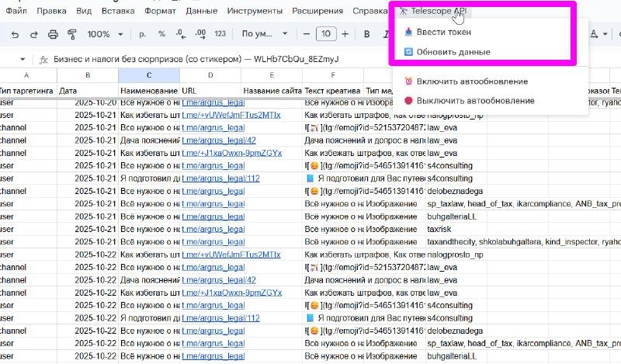Open the Инструменты menu
This screenshot has height=364, width=621.
point(255,11)
